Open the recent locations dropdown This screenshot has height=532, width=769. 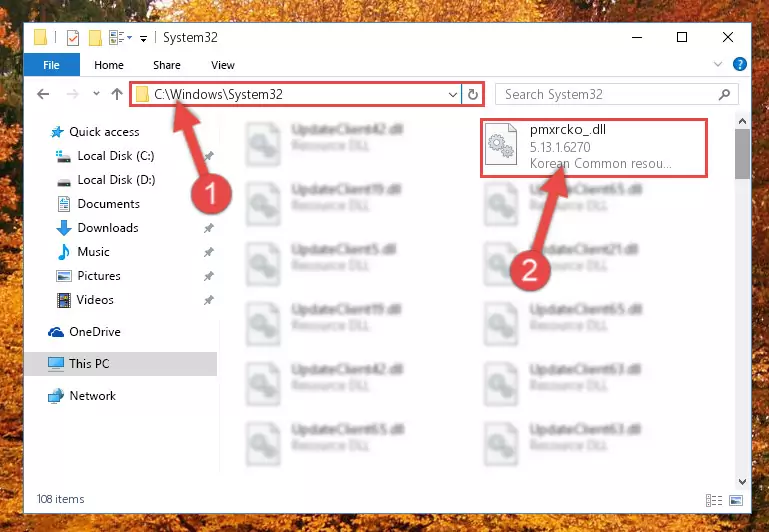pos(96,94)
